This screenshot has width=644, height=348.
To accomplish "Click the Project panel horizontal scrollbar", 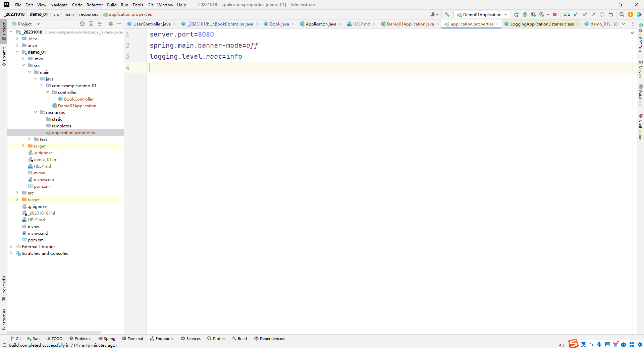I will 54,333.
